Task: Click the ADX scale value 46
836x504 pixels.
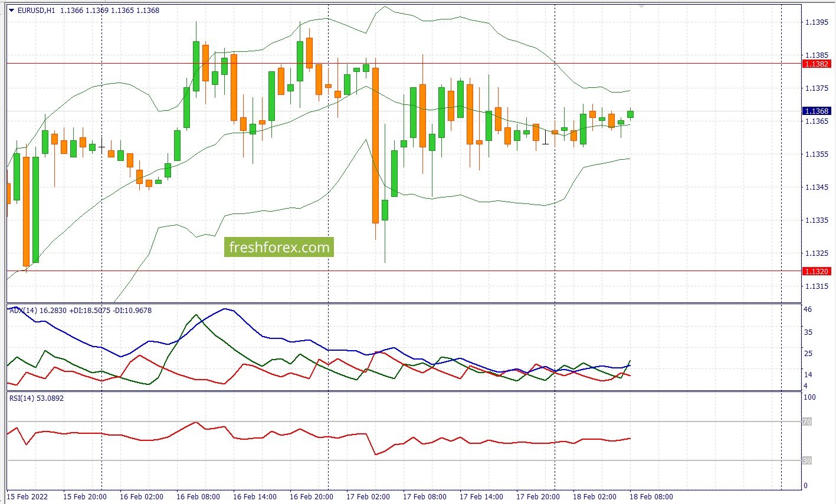Action: [x=808, y=309]
